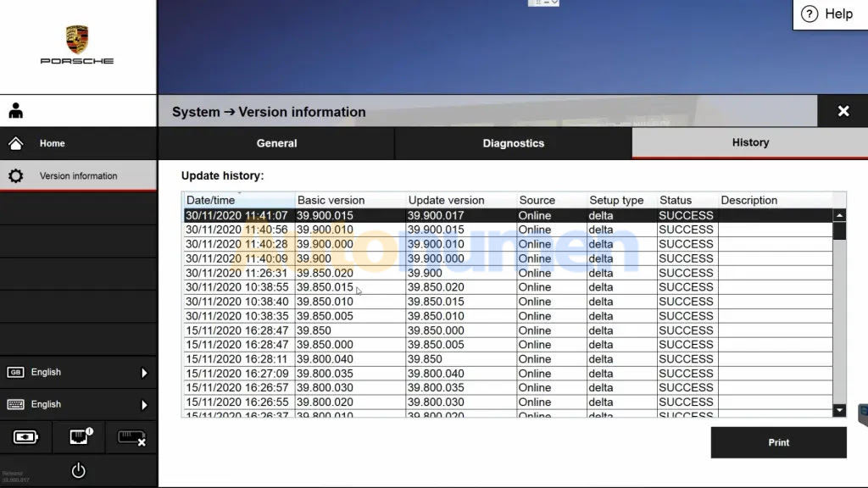Click the user profile icon in sidebar
The width and height of the screenshot is (868, 488).
pyautogui.click(x=16, y=111)
